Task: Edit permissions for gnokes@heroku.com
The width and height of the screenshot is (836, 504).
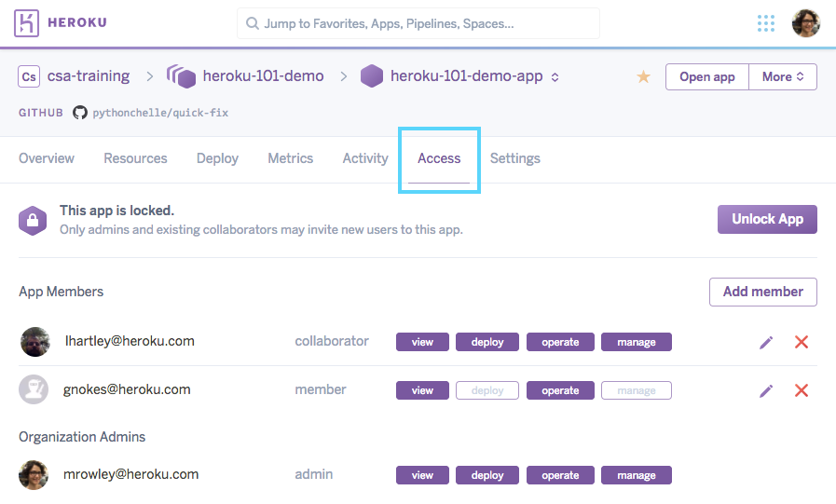Action: [765, 391]
